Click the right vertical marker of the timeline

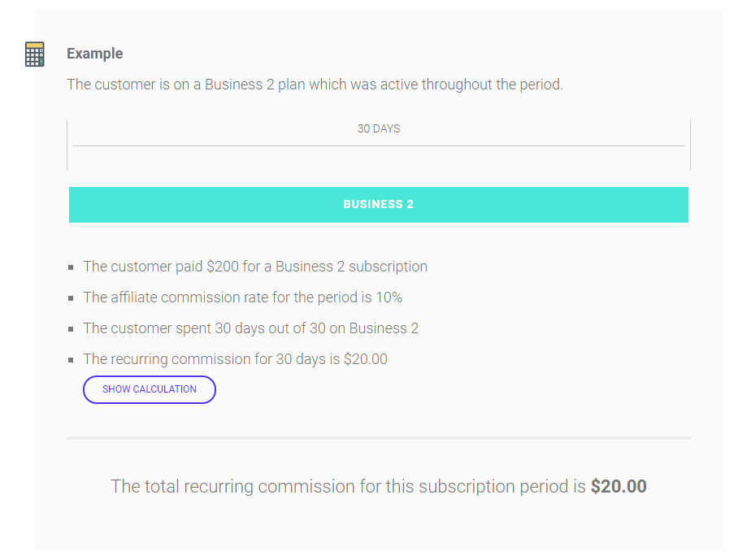pyautogui.click(x=690, y=145)
